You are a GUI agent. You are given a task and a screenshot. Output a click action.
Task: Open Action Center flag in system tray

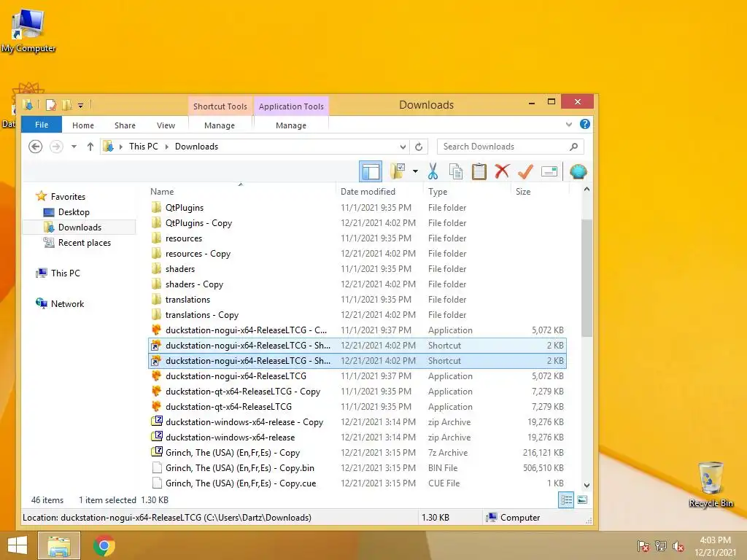pyautogui.click(x=643, y=546)
